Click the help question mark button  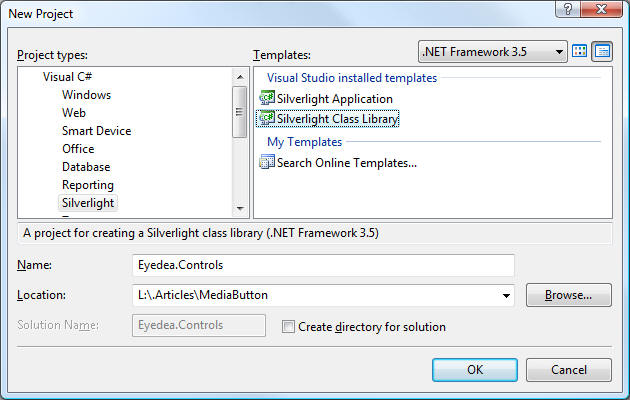[568, 9]
